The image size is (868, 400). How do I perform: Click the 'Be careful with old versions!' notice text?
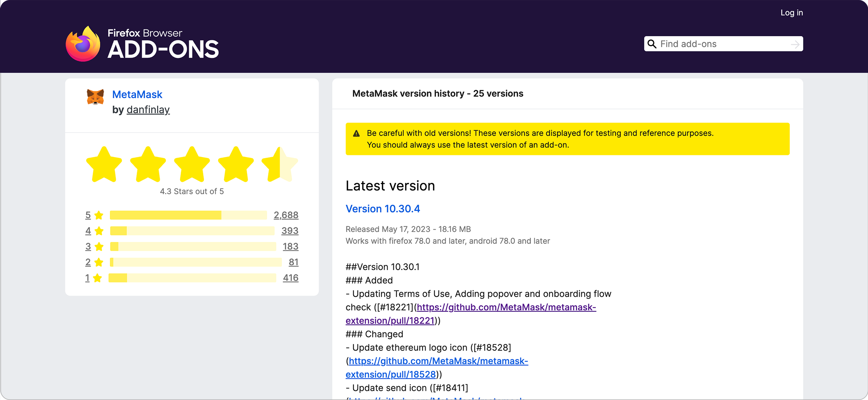pos(540,139)
